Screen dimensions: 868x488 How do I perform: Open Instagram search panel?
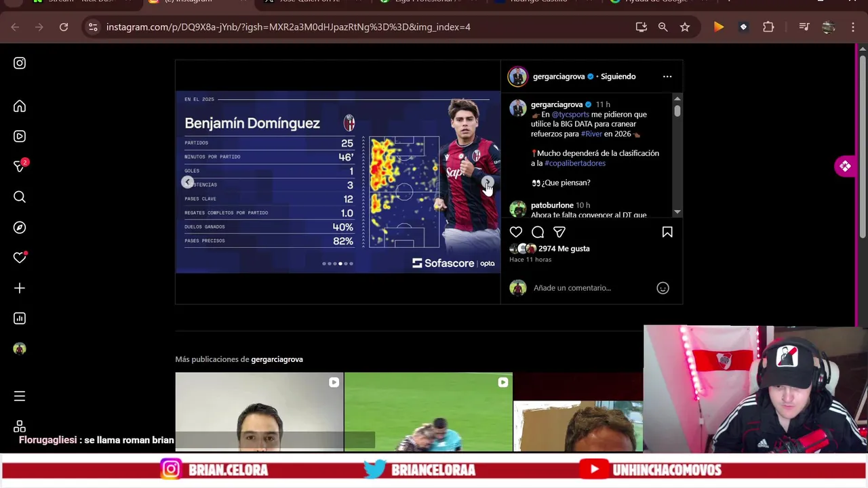[20, 197]
